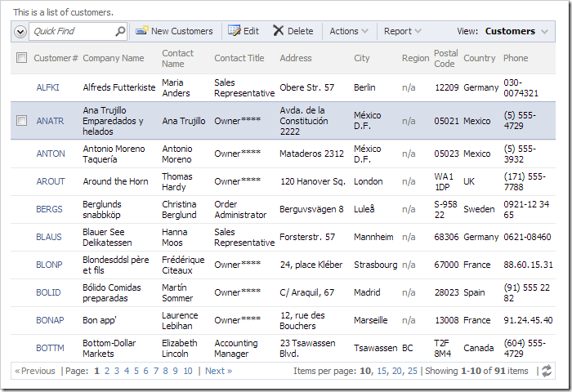Open the Actions dropdown menu
The image size is (572, 392).
(x=349, y=31)
